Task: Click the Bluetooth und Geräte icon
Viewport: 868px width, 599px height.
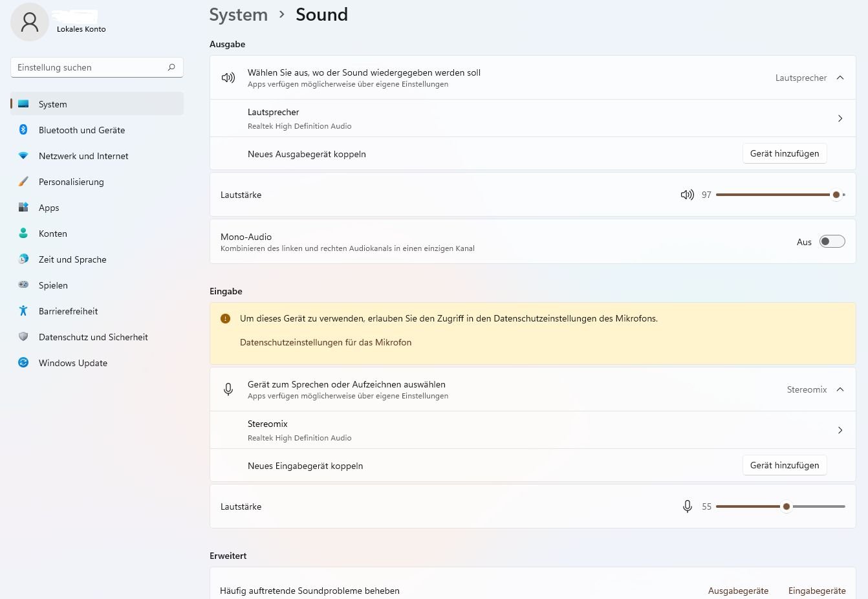Action: [x=23, y=130]
